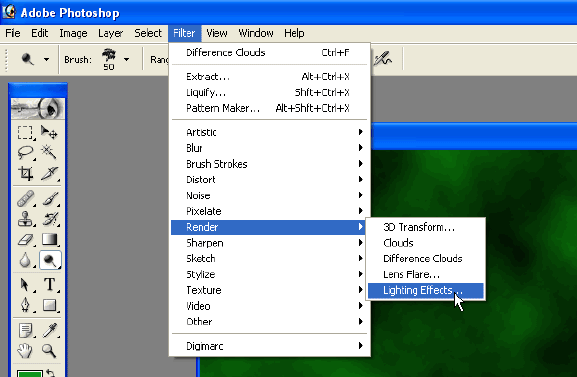Open the Window menu
The height and width of the screenshot is (377, 577).
(256, 33)
